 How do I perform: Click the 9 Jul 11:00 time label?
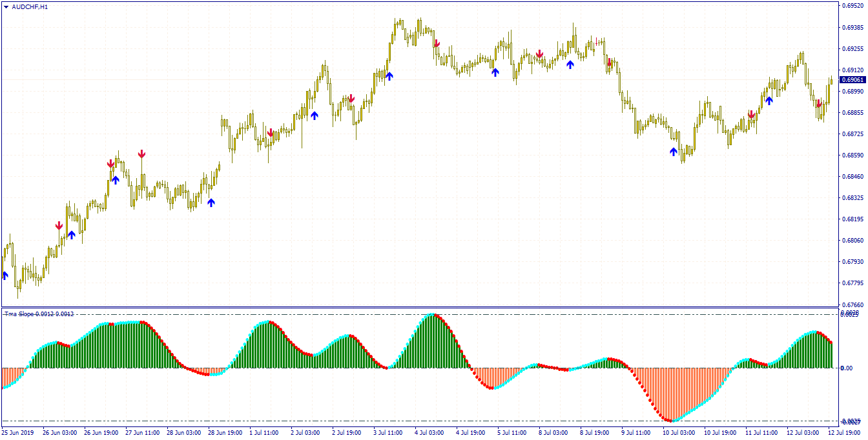click(635, 433)
